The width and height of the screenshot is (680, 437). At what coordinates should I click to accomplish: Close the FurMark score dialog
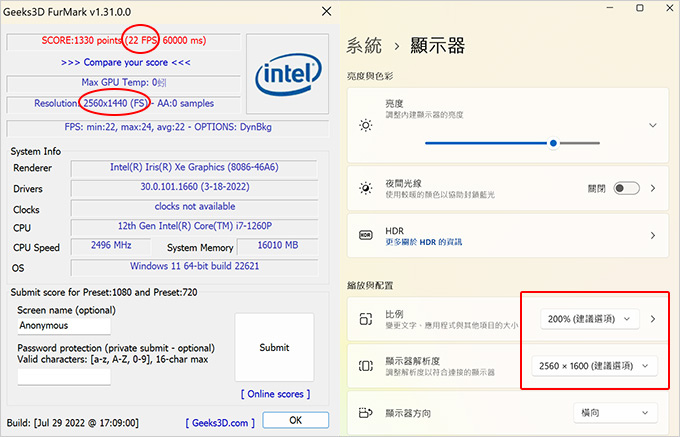pyautogui.click(x=327, y=11)
